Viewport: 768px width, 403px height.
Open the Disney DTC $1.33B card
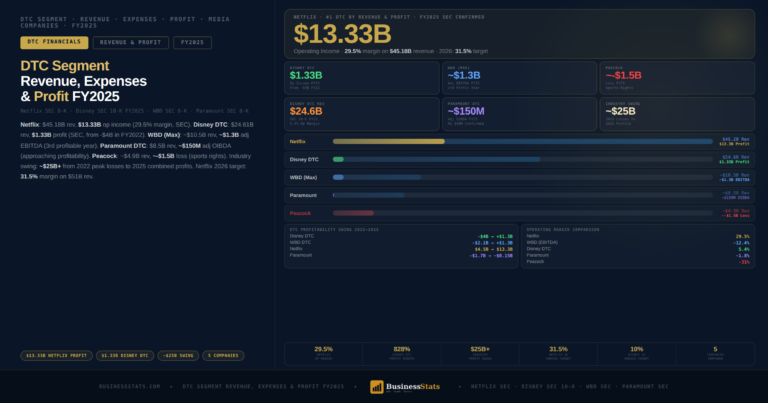click(362, 78)
